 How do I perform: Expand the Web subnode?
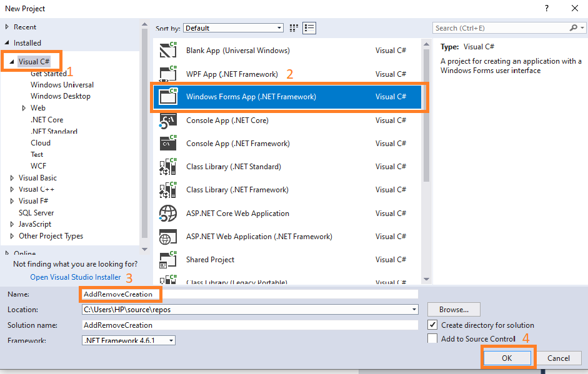[24, 108]
